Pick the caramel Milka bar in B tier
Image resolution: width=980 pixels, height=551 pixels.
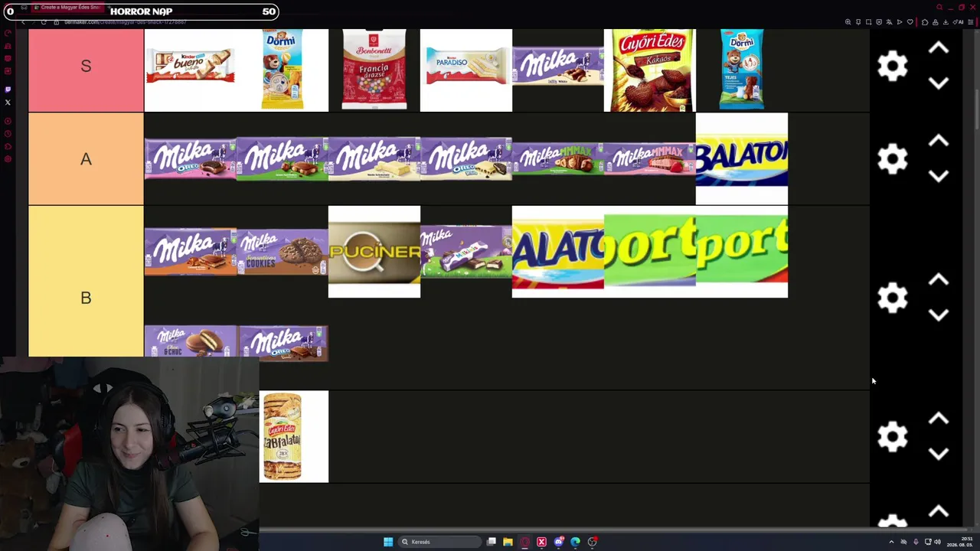point(190,251)
